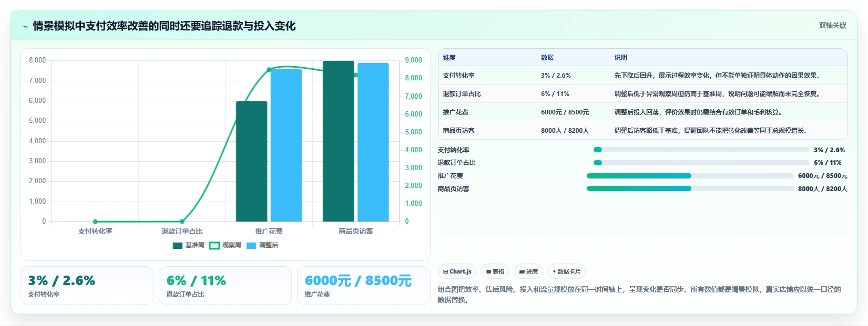
Task: Select the 数据卡片 tag chip
Action: 566,271
